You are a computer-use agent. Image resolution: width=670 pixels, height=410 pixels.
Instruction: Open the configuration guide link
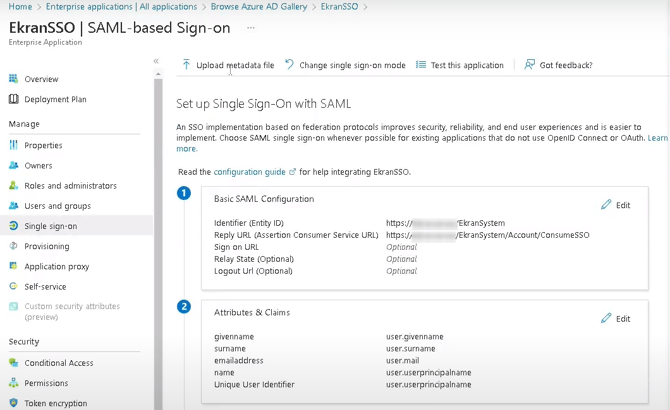(x=250, y=172)
